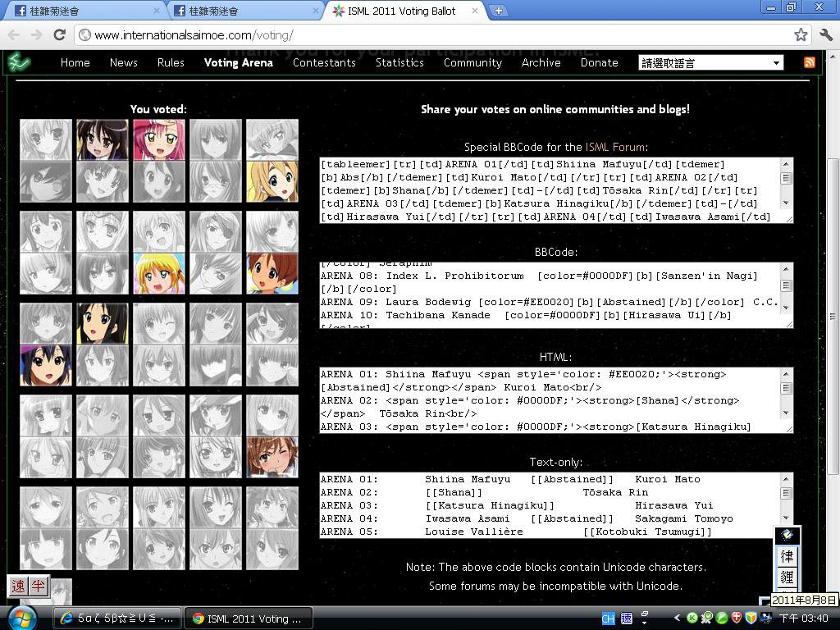
Task: Close the ISML 2011 Voting Ballot tab
Action: 475,11
